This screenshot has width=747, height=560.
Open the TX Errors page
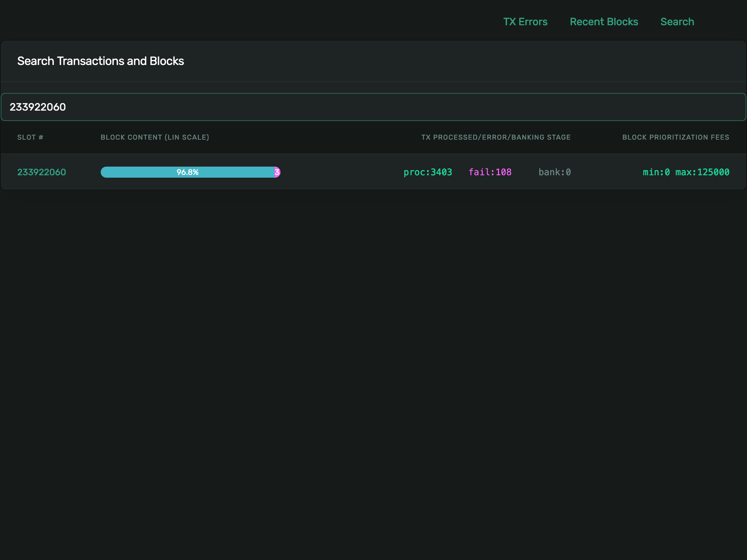click(x=525, y=22)
